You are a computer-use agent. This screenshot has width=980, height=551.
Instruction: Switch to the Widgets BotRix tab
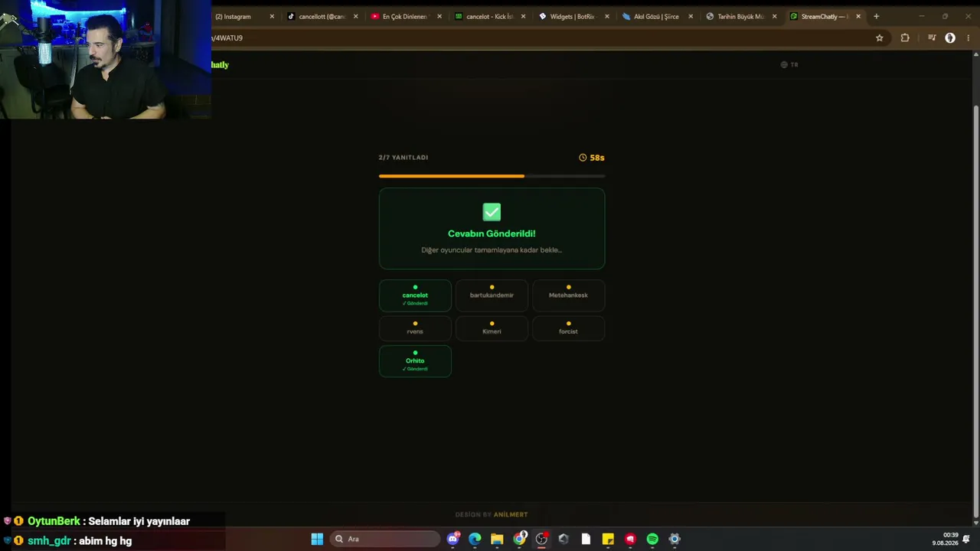coord(574,16)
